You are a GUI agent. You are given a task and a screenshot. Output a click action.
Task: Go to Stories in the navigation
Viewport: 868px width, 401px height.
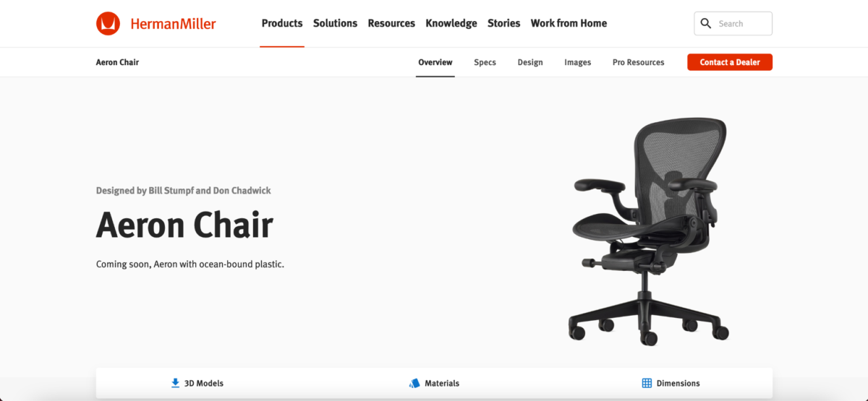pyautogui.click(x=503, y=23)
